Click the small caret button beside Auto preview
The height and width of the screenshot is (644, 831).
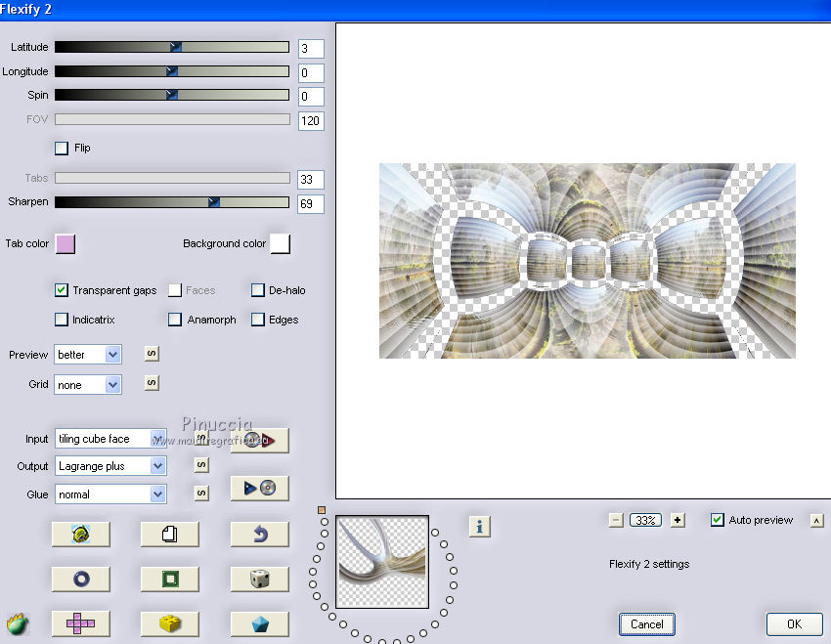click(816, 521)
